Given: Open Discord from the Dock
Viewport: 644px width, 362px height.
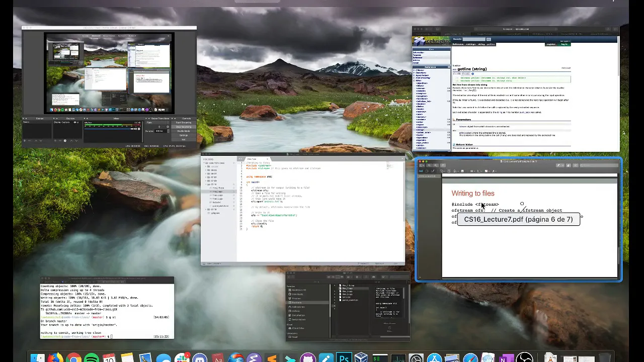Looking at the screenshot, I should 200,358.
